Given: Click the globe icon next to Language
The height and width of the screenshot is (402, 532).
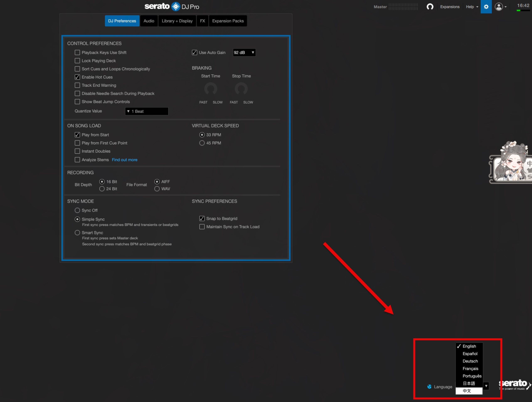Looking at the screenshot, I should click(429, 387).
